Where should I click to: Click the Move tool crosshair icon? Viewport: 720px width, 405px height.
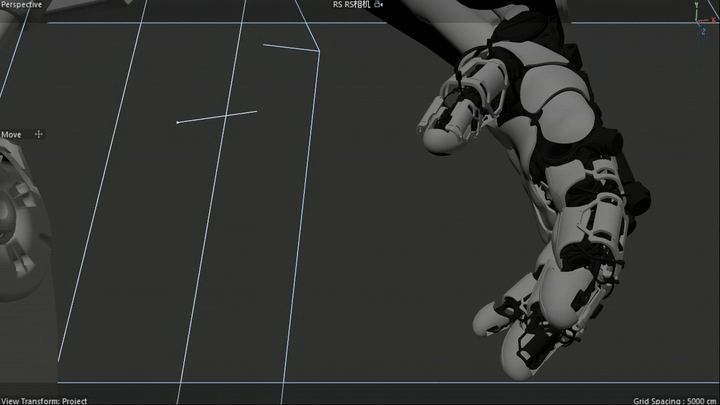click(39, 134)
